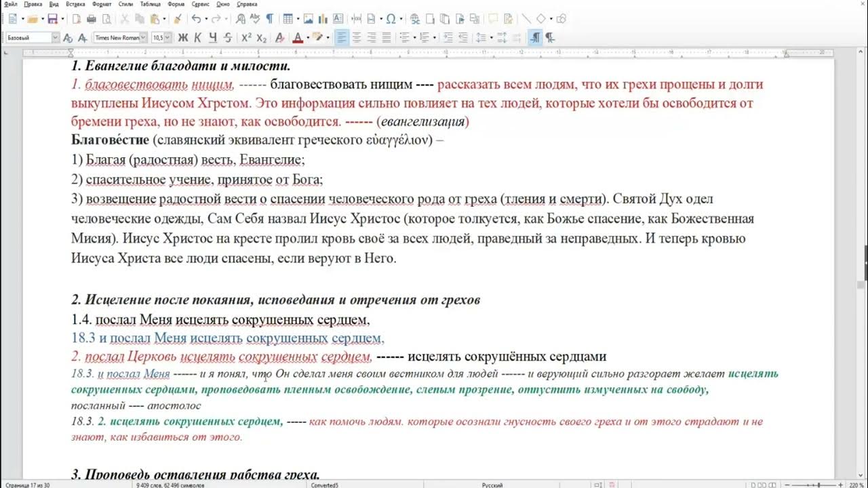
Task: Toggle Center Horizontally alignment
Action: [357, 38]
